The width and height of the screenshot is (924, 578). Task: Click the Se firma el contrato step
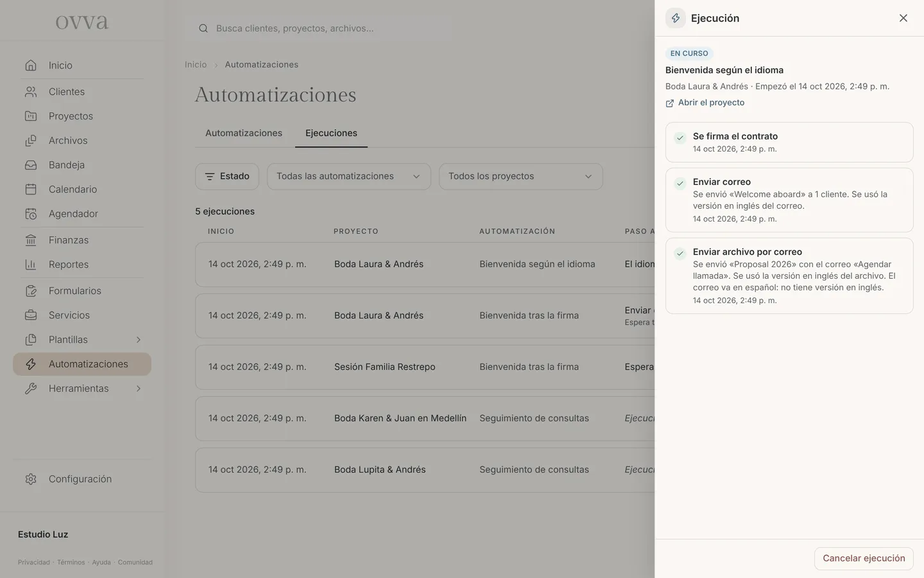789,143
